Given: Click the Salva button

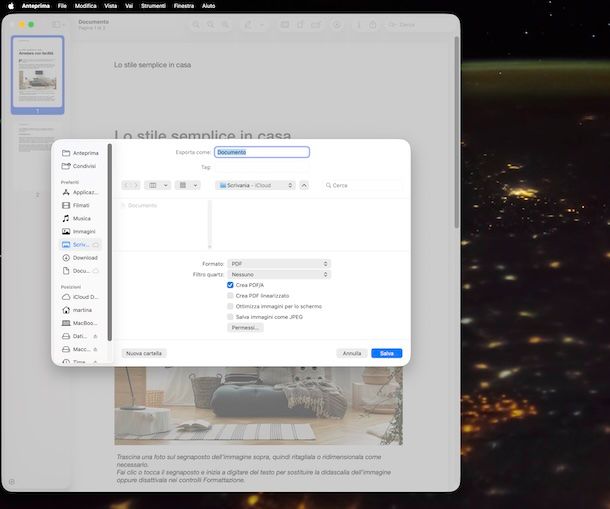Looking at the screenshot, I should tap(387, 353).
